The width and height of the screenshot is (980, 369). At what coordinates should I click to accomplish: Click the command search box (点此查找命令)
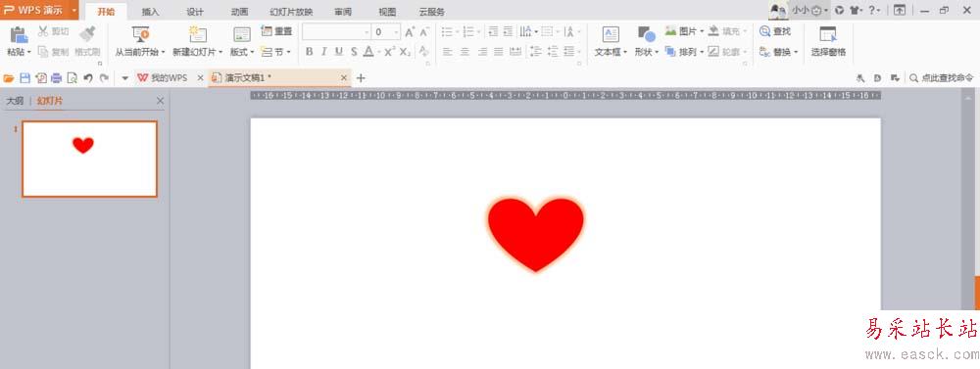pos(941,78)
